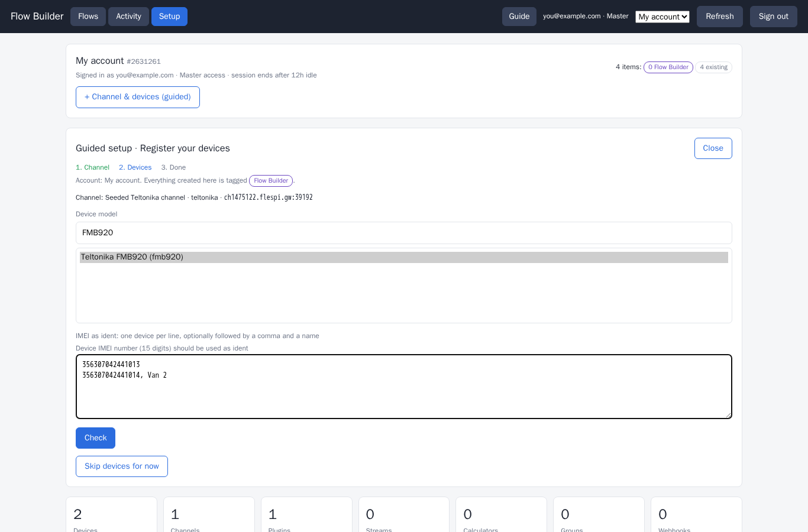Click inside the IMEI textarea
808x532 pixels.
pos(404,387)
